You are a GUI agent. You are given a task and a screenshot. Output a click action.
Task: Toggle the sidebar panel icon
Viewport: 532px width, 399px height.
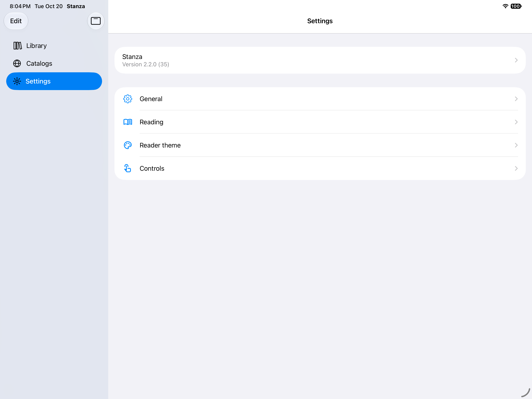[95, 21]
